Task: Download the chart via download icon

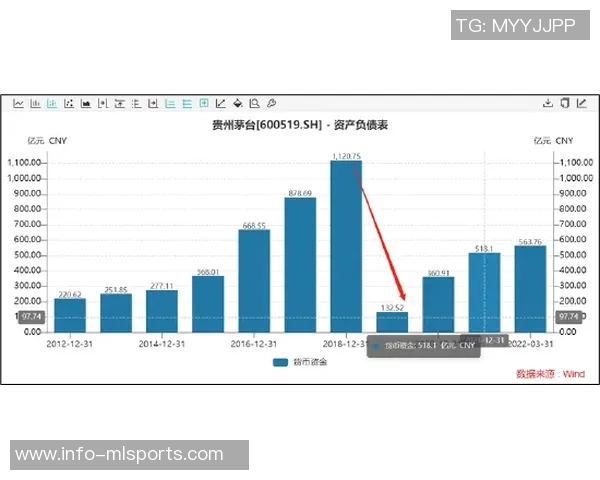Action: (548, 103)
